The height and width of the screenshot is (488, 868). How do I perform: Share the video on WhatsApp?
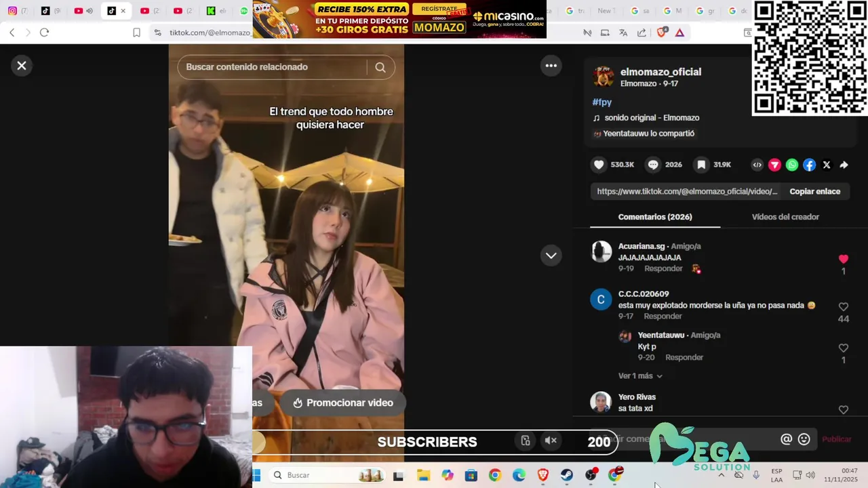(792, 165)
